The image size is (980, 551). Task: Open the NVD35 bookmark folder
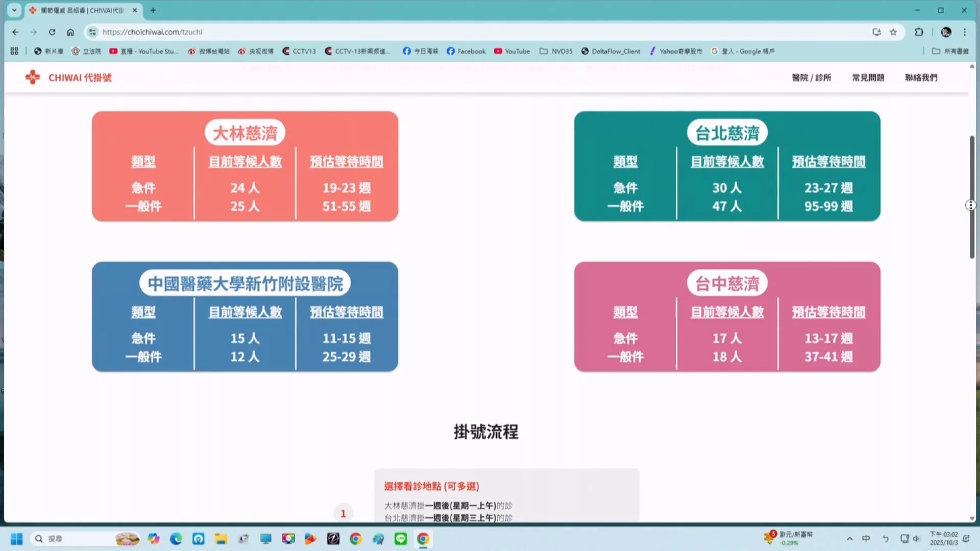tap(556, 51)
